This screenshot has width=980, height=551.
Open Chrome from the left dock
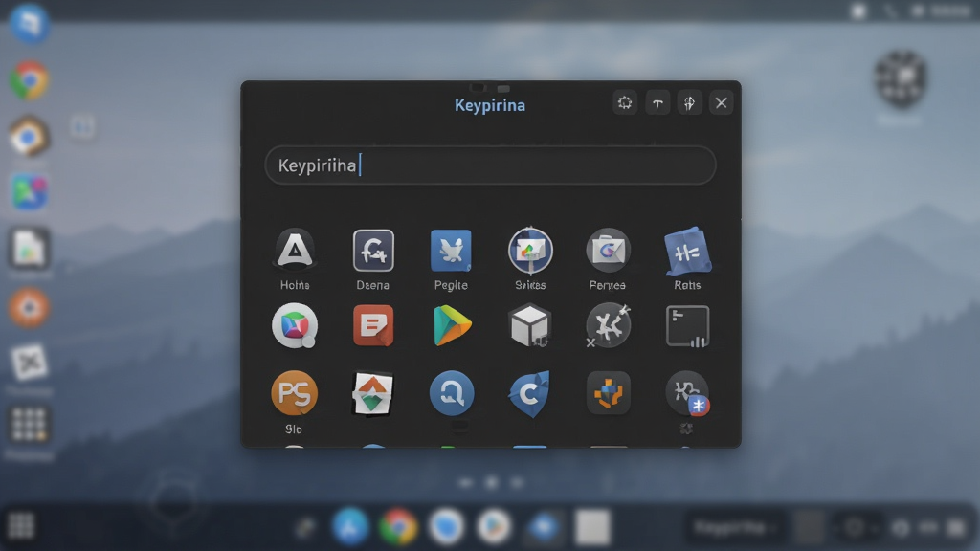click(x=30, y=80)
